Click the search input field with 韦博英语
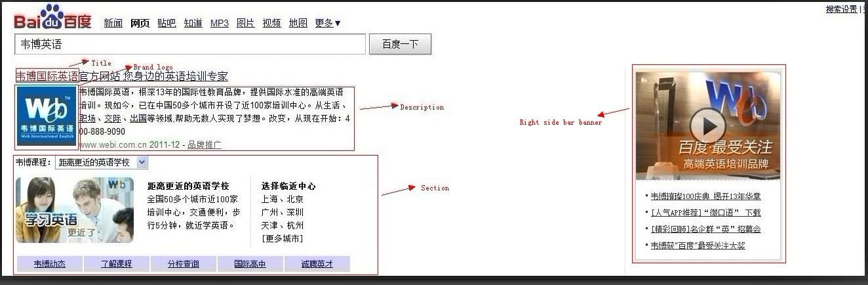This screenshot has height=285, width=868. 189,44
